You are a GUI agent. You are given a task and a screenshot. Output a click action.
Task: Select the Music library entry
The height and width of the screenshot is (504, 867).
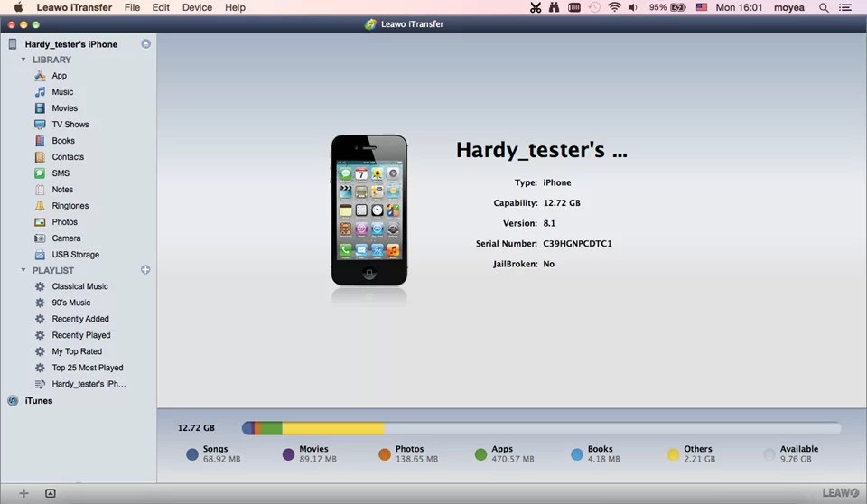(62, 92)
